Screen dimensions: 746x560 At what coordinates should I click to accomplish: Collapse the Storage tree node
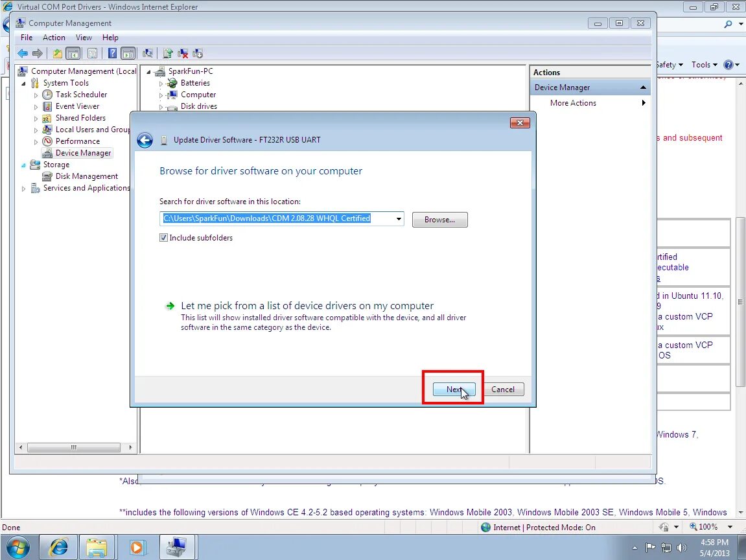point(23,165)
